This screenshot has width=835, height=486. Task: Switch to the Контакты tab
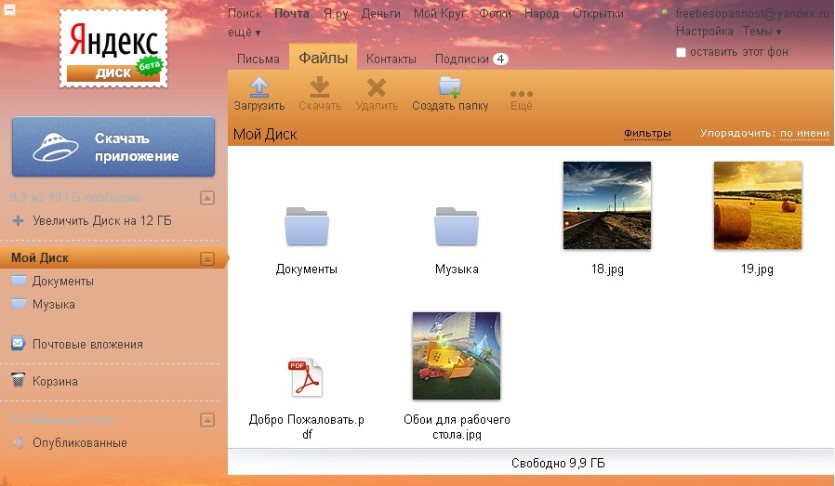tap(391, 59)
